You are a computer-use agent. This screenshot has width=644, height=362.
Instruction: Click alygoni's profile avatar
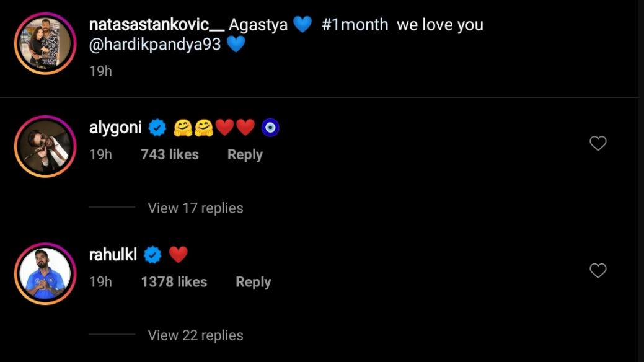point(45,146)
